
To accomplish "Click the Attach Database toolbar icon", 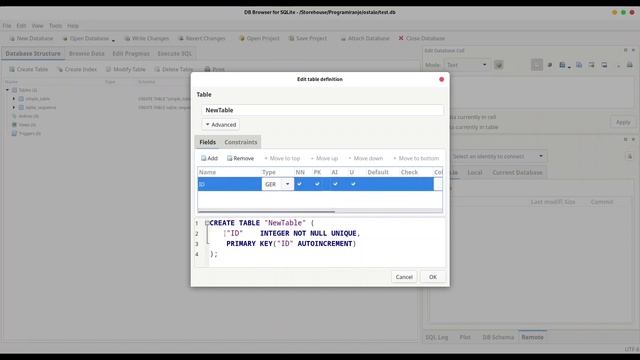I will click(364, 38).
